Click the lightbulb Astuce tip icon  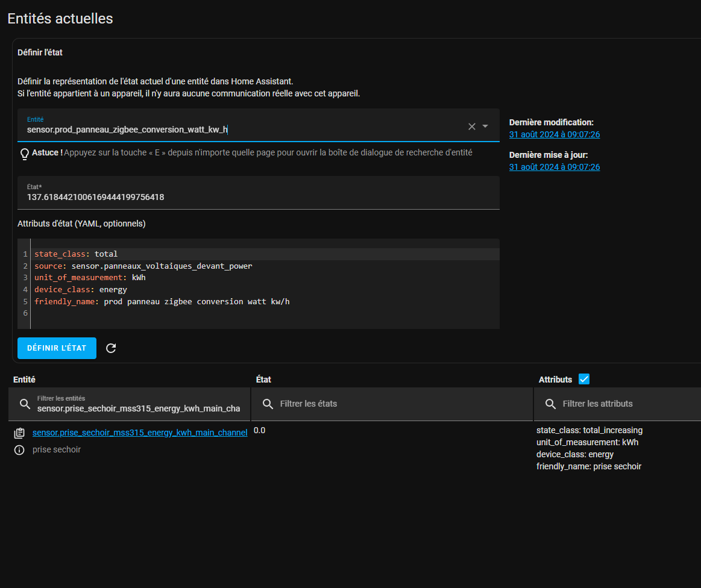tap(25, 154)
